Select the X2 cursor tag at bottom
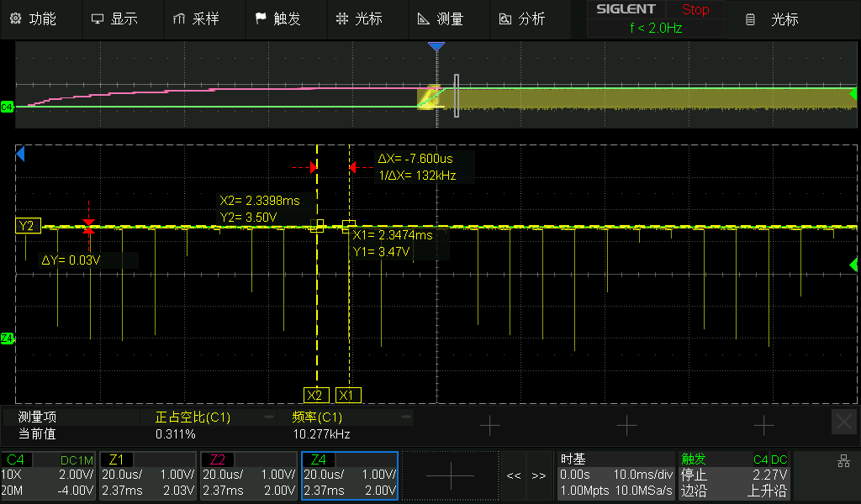Screen dimensions: 861x504 316,395
